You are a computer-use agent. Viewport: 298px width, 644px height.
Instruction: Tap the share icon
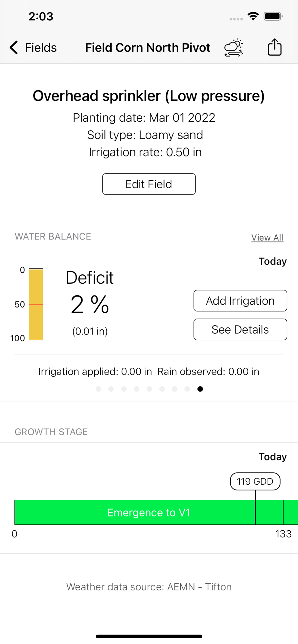(274, 47)
